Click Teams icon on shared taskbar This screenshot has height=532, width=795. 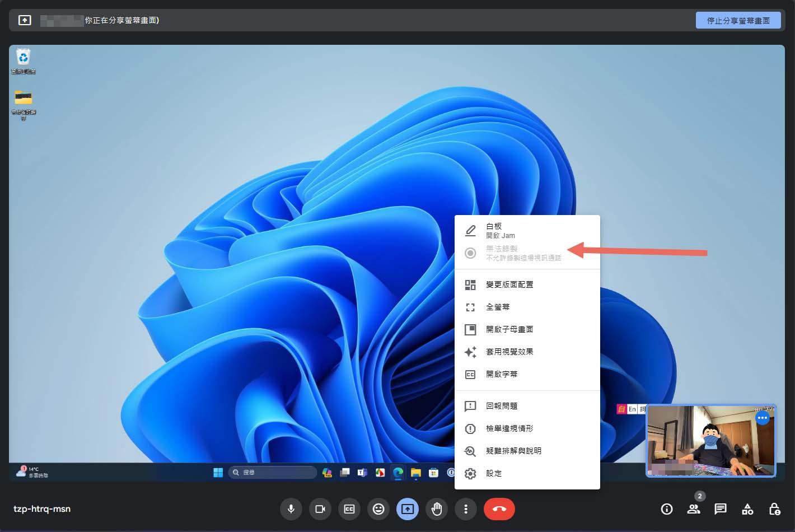362,473
